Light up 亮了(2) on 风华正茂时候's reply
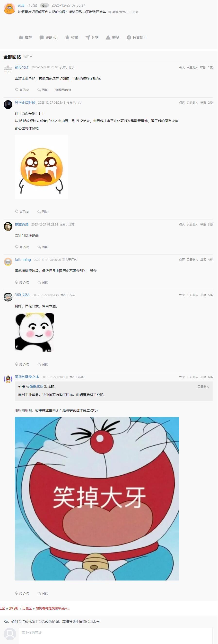The image size is (218, 644). [22, 212]
